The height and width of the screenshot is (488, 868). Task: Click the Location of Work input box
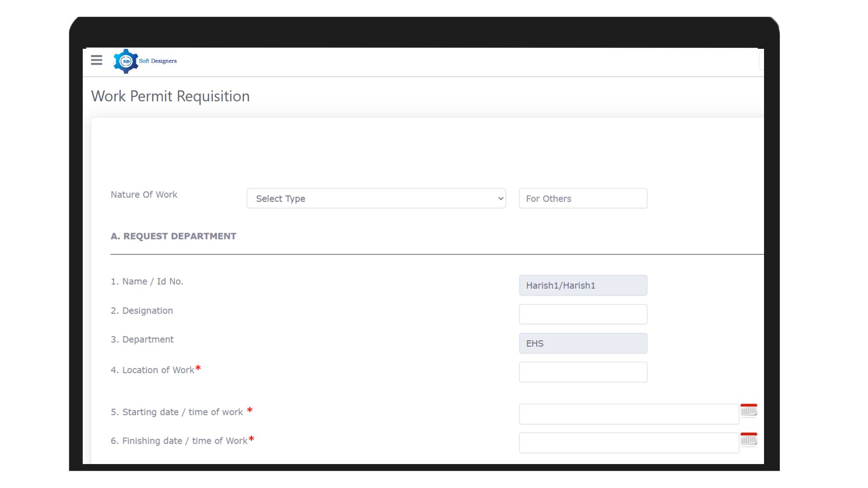(583, 372)
